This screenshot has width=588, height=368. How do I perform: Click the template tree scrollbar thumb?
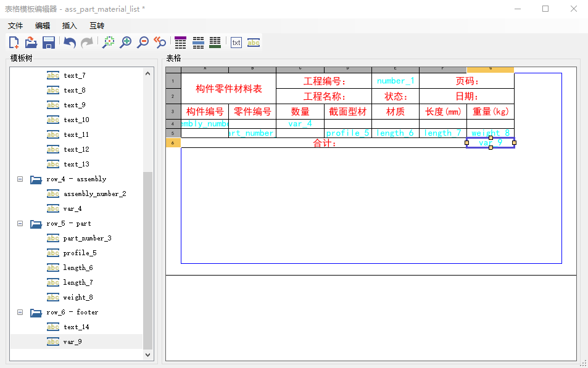tap(147, 261)
